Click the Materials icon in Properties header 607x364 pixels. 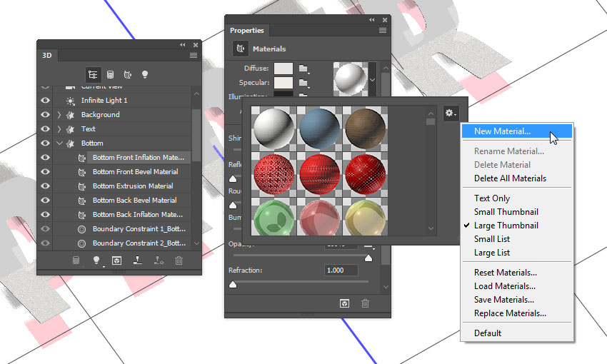(x=241, y=49)
